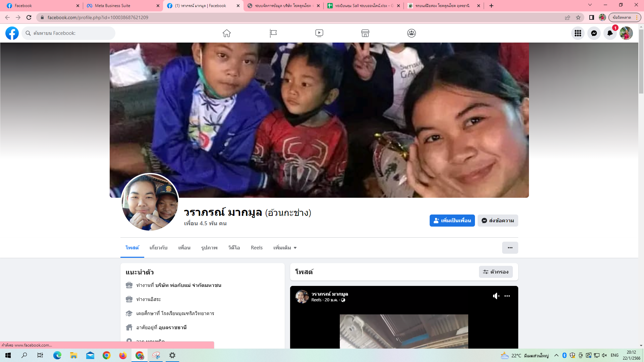The height and width of the screenshot is (362, 644).
Task: Open profile three-dot options button
Action: [510, 248]
